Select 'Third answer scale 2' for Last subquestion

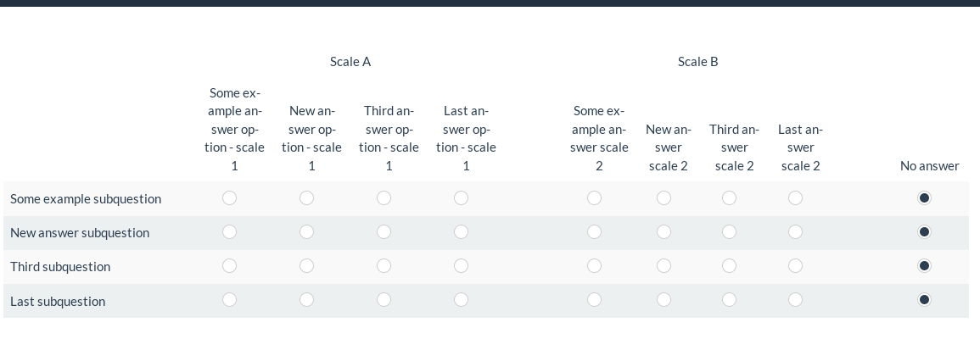729,300
